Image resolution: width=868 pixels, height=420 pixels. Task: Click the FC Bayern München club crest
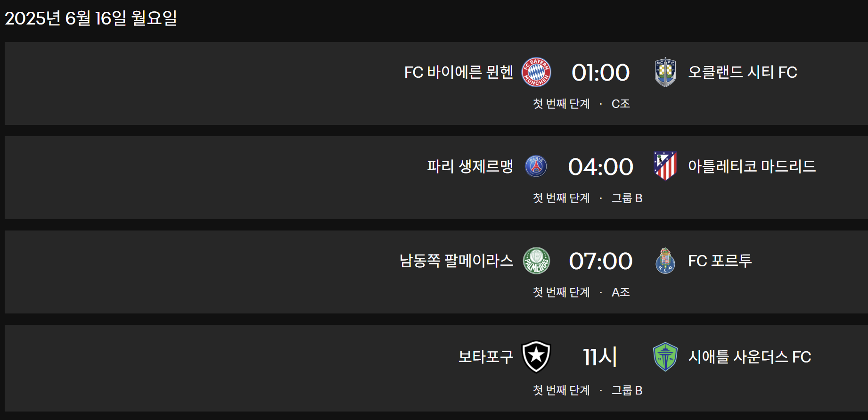click(535, 72)
